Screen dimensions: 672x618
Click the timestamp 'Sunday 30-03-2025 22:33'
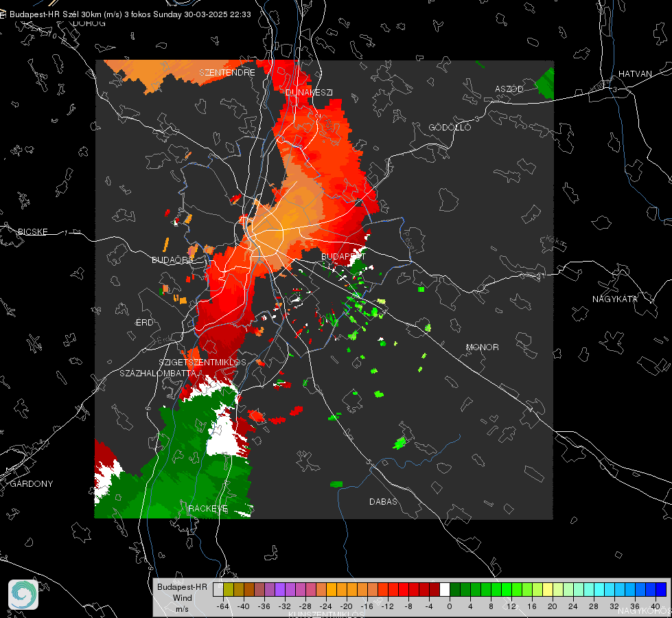pos(202,14)
